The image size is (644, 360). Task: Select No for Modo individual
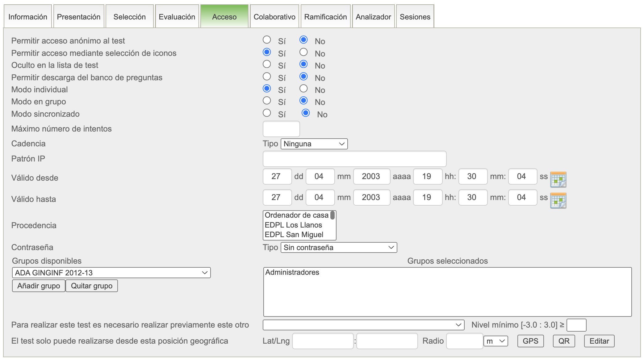[303, 89]
